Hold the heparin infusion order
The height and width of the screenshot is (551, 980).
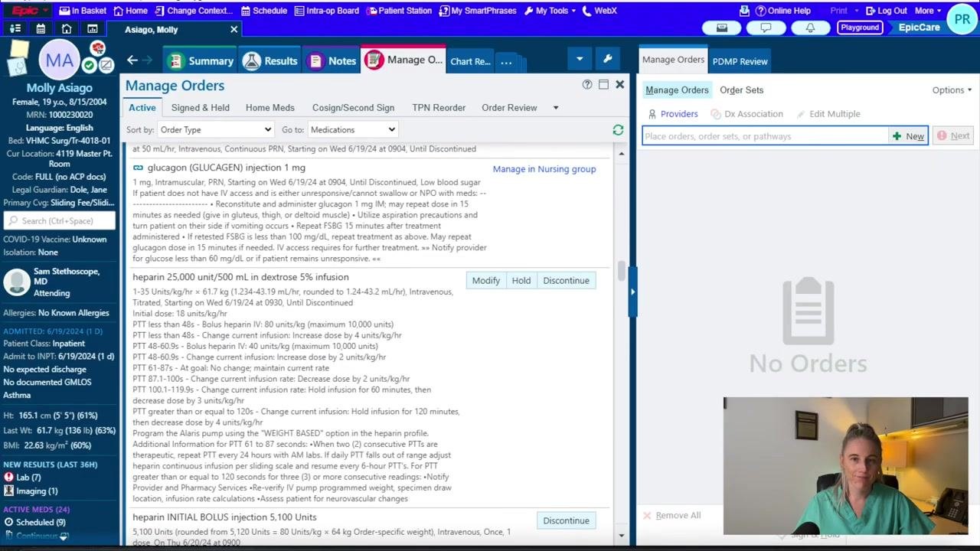click(x=521, y=281)
